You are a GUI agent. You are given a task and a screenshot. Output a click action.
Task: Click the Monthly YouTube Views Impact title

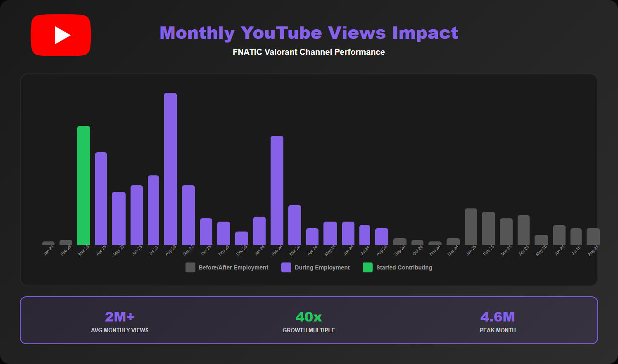(309, 33)
